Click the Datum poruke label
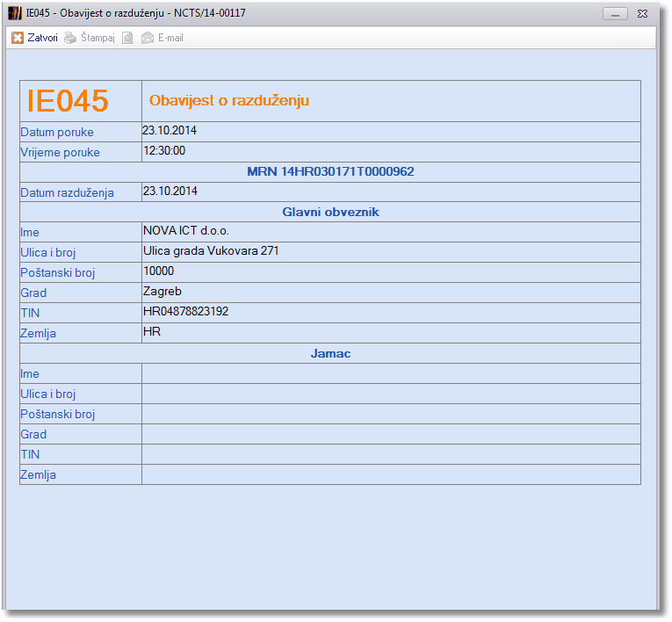The height and width of the screenshot is (622, 672). click(57, 132)
